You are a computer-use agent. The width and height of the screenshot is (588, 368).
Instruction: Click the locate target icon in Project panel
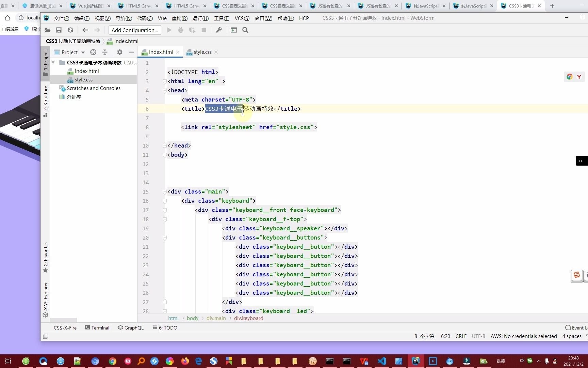pyautogui.click(x=93, y=52)
